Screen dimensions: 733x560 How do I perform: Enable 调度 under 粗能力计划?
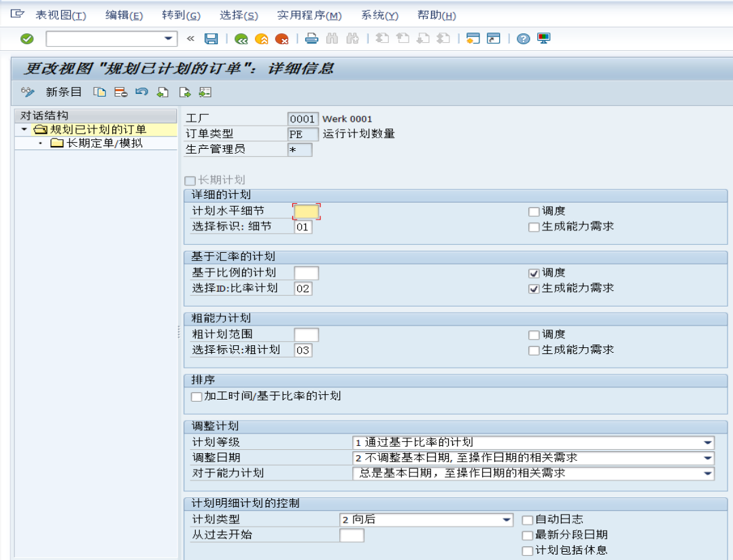534,335
